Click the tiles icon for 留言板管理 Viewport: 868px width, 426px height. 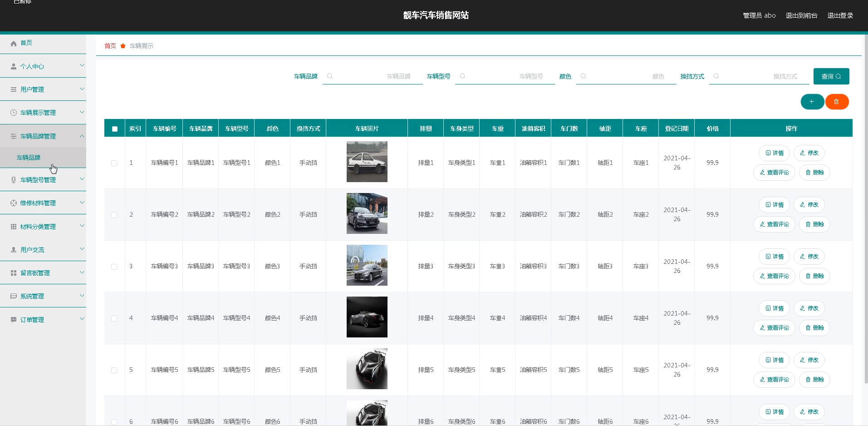tap(14, 273)
